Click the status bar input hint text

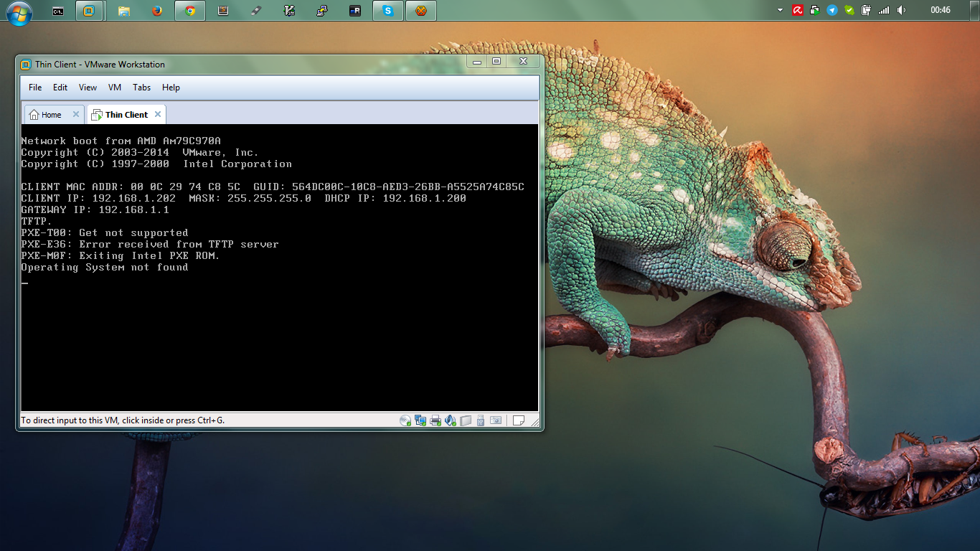pyautogui.click(x=123, y=420)
